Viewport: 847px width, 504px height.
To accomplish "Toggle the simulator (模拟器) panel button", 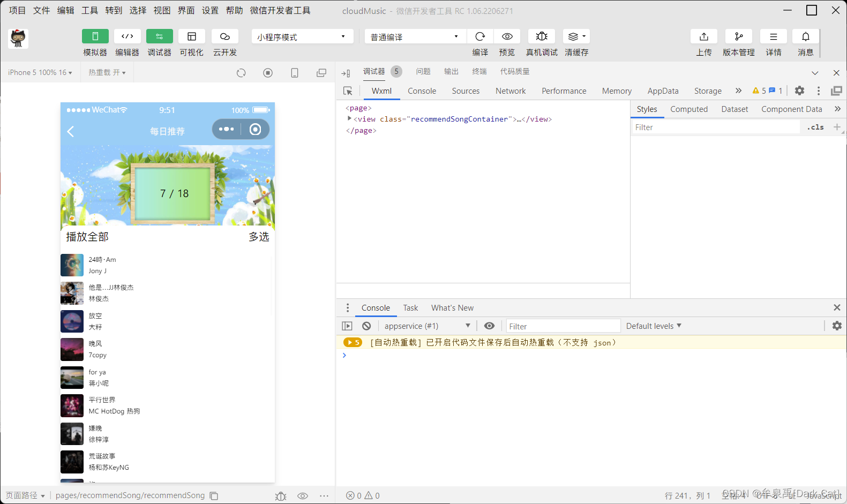I will point(95,36).
